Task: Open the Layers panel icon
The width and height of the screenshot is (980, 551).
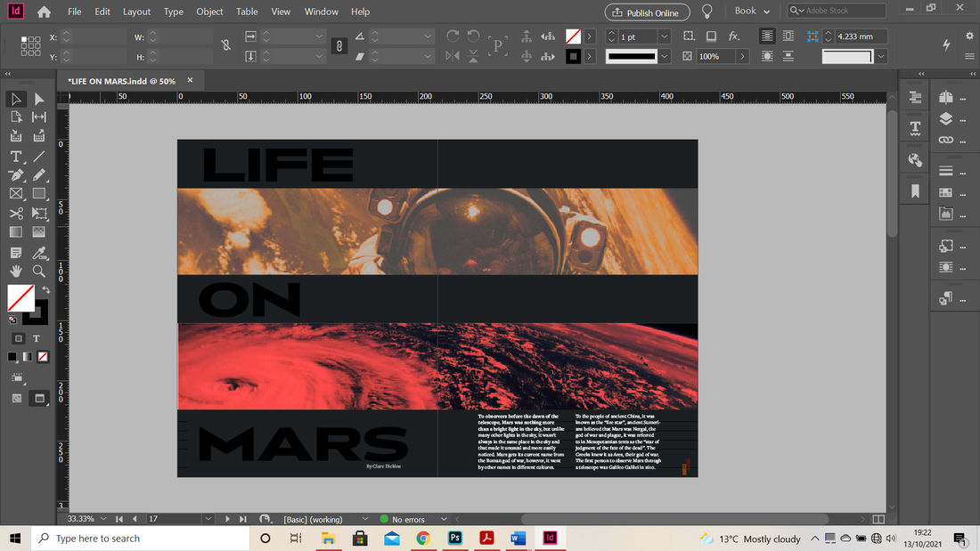Action: pyautogui.click(x=945, y=118)
